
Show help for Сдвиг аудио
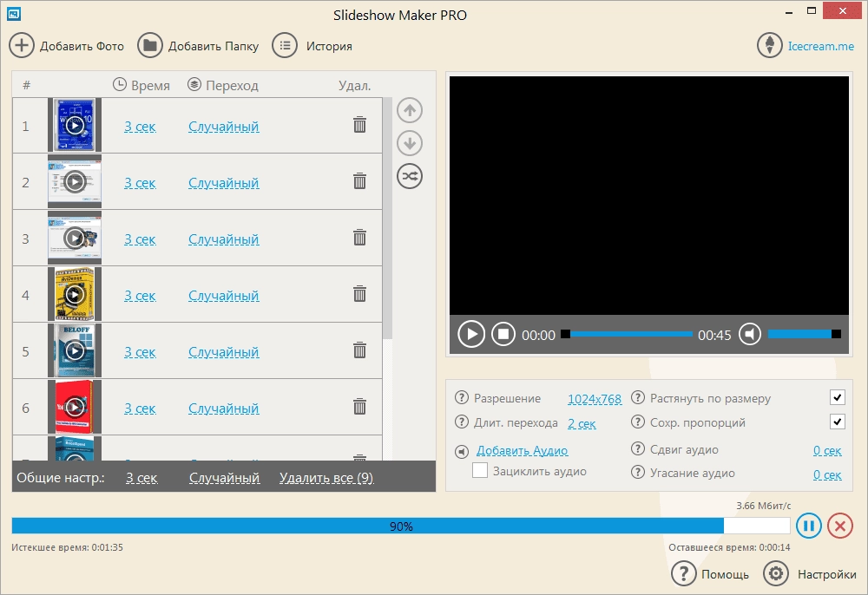[x=638, y=448]
